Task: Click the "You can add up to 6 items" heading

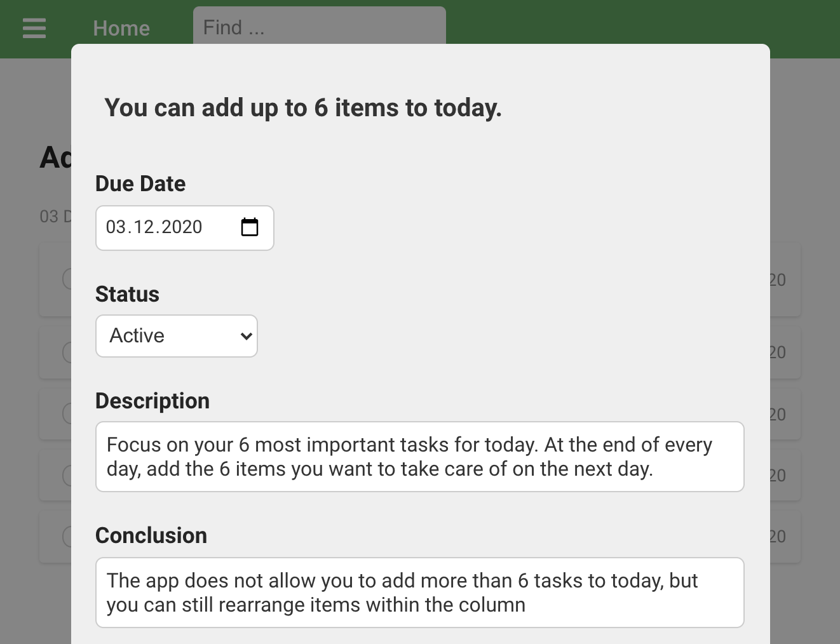Action: [x=303, y=108]
